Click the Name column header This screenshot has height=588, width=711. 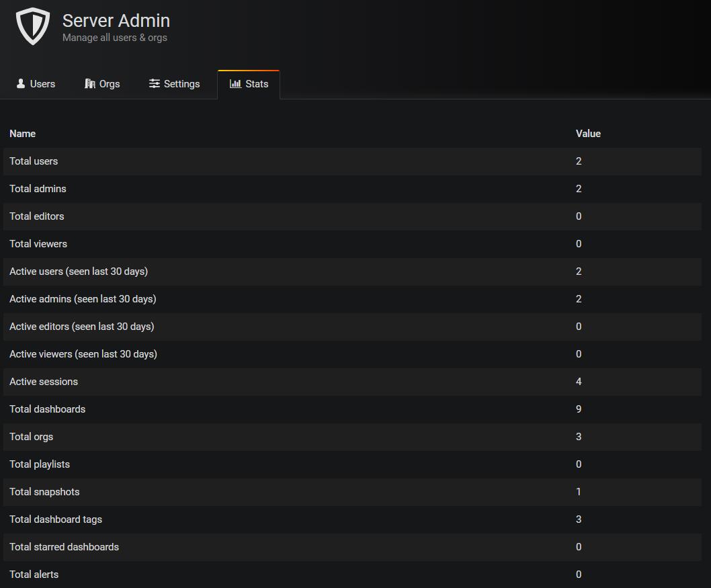coord(23,134)
